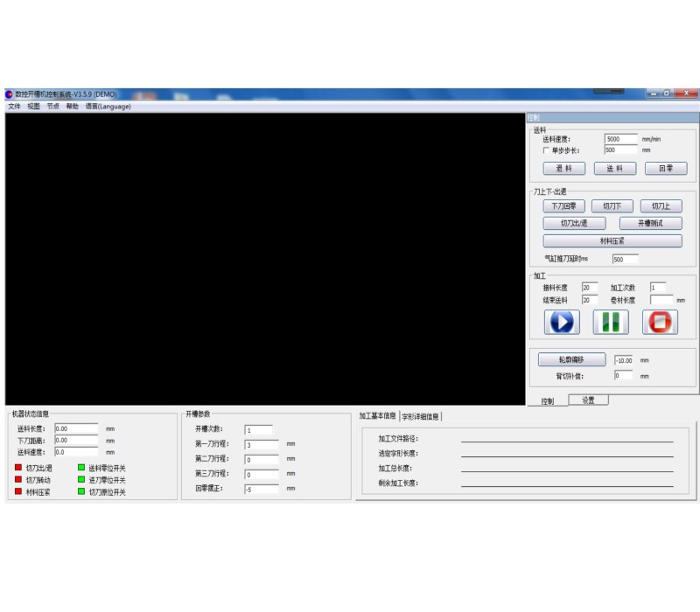
Task: Click the 退料 button
Action: [563, 169]
